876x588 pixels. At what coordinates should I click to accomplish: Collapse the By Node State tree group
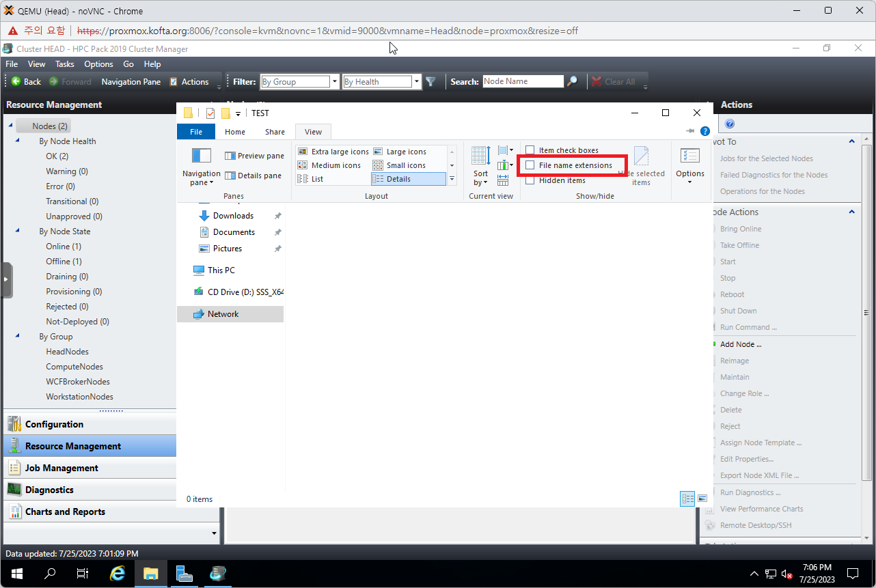coord(17,232)
